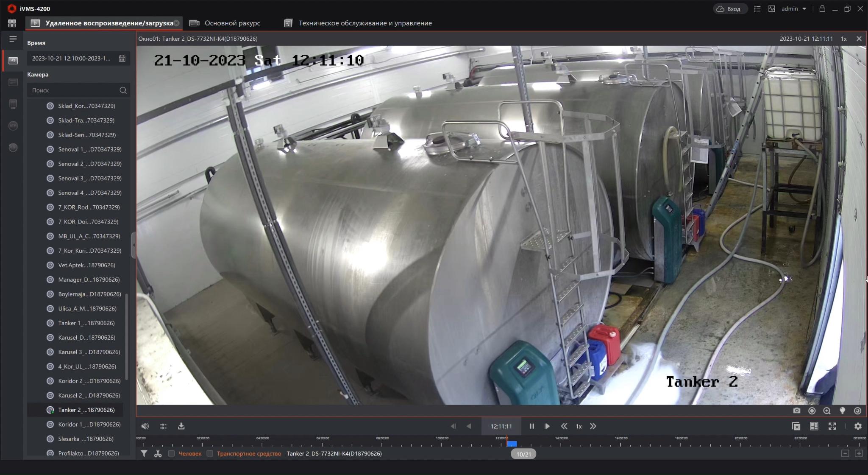Open the picture viewer icon in title bar
This screenshot has height=475, width=868.
772,8
